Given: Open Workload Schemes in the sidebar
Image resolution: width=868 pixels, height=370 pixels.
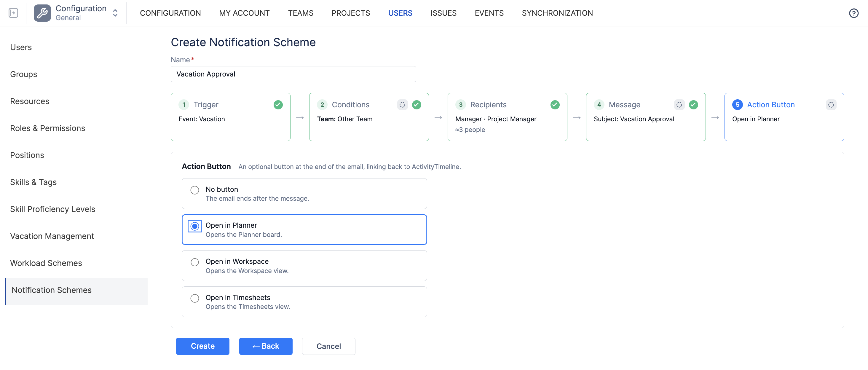Looking at the screenshot, I should [x=76, y=263].
